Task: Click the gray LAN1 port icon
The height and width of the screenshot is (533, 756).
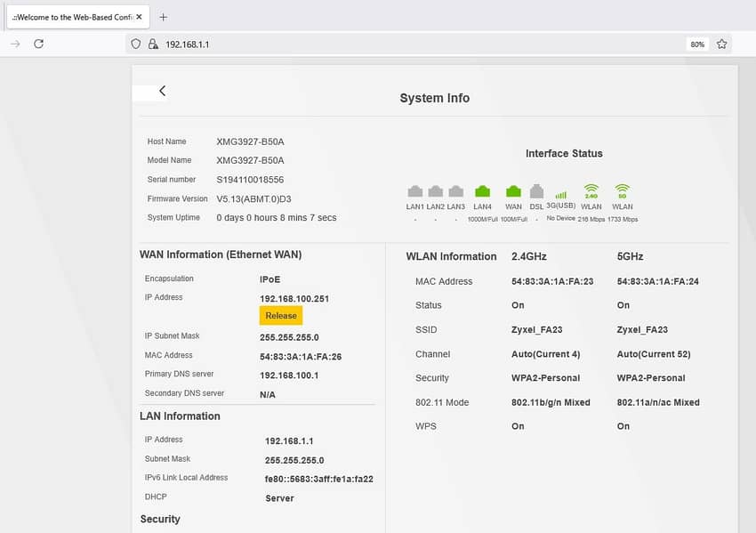Action: [x=415, y=191]
